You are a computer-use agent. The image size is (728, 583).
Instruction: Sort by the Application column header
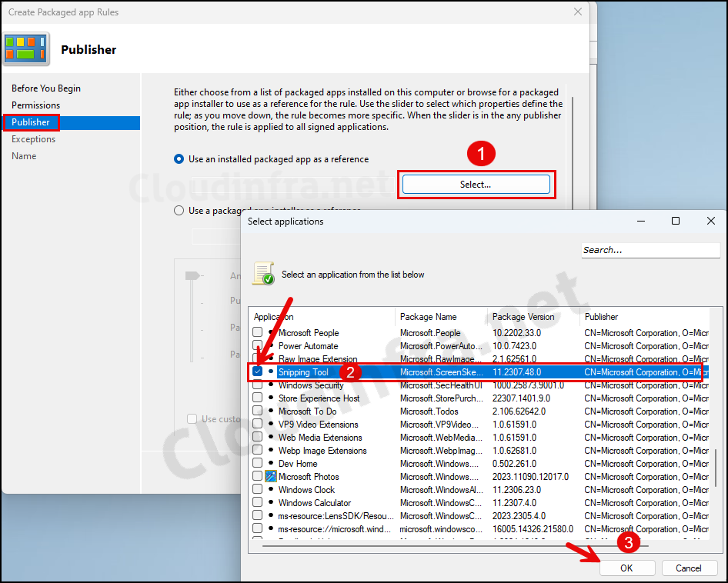[322, 317]
